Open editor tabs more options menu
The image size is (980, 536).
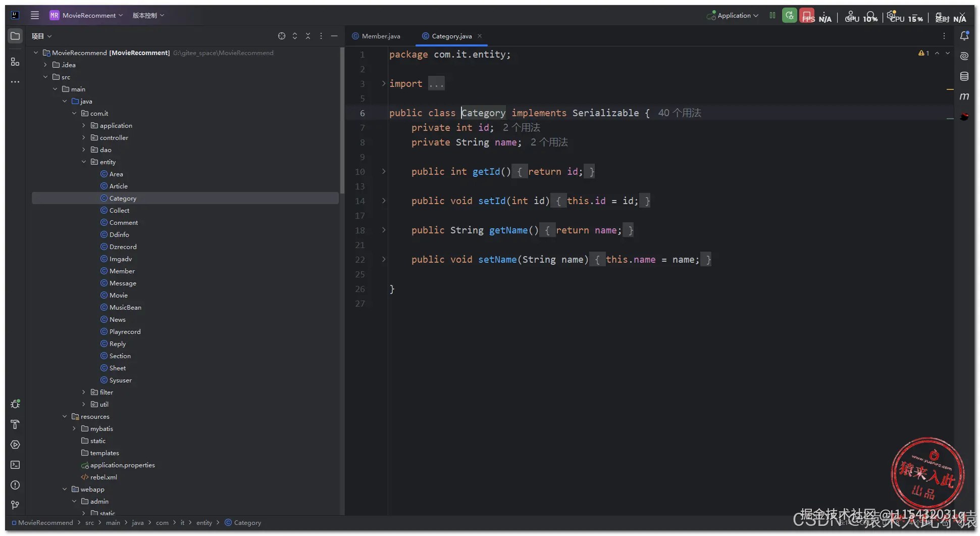pyautogui.click(x=944, y=36)
